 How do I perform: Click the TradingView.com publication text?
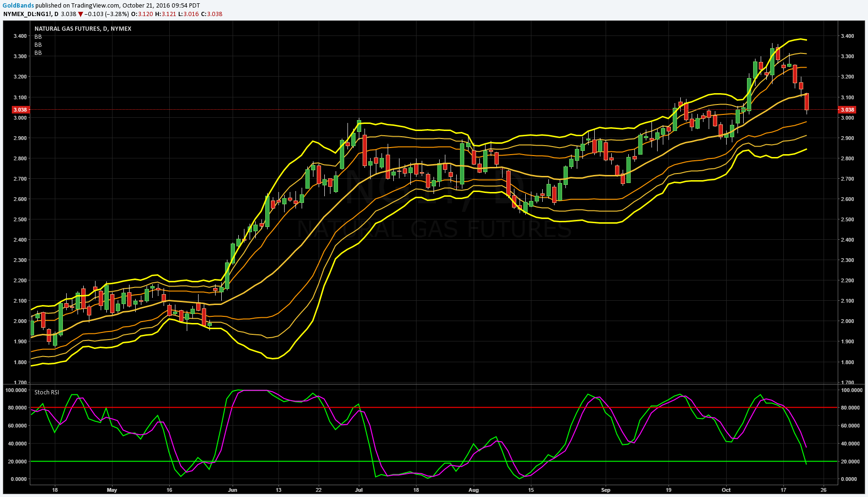point(96,6)
